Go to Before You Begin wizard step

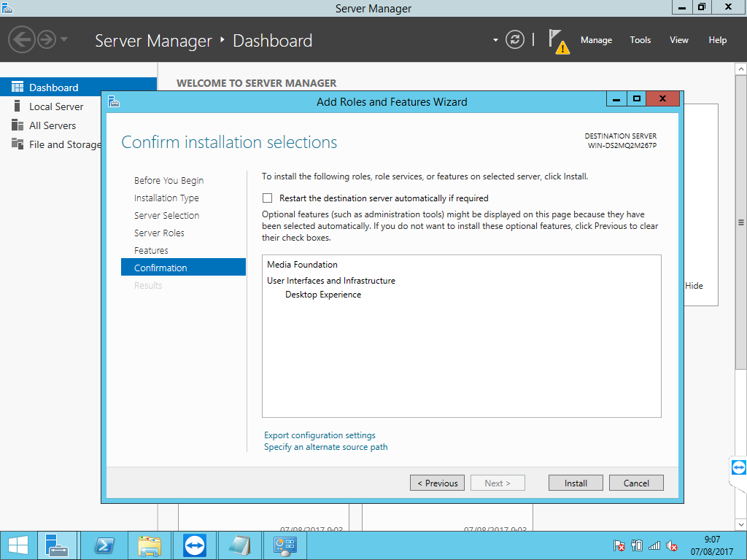(x=169, y=181)
